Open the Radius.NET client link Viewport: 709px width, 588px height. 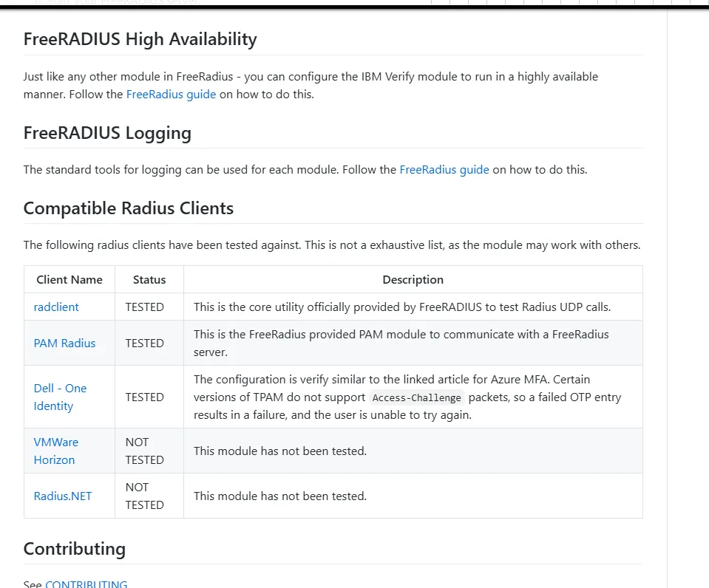(63, 496)
